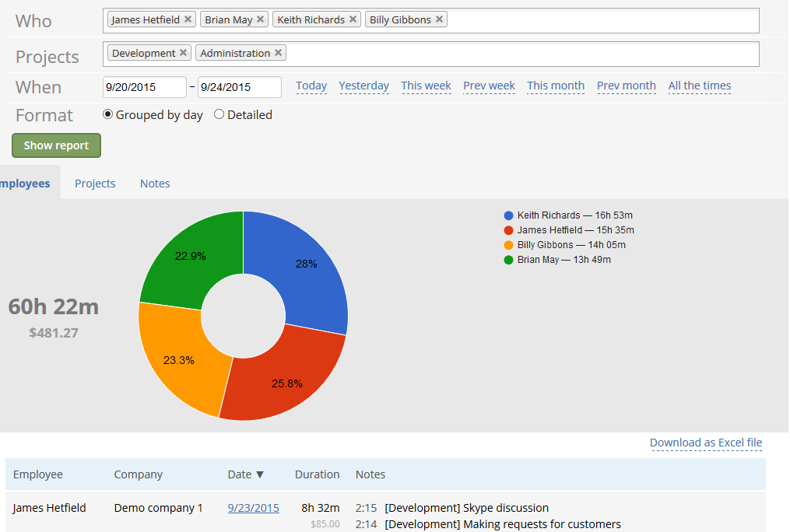Click the Show report button
Viewport: 790px width, 532px height.
[56, 145]
